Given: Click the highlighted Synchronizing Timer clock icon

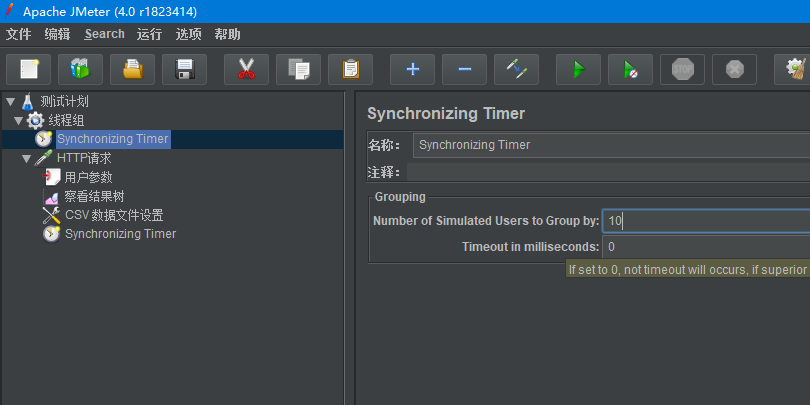Looking at the screenshot, I should click(43, 139).
